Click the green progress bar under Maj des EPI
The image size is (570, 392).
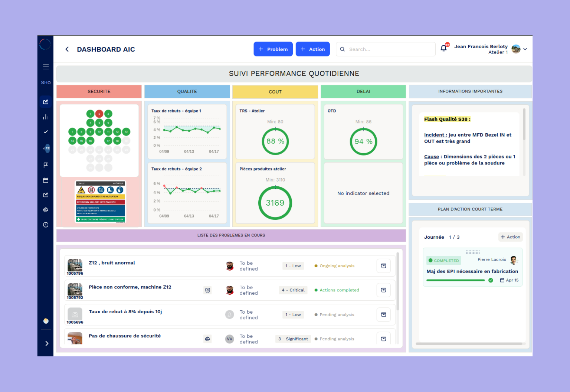pos(456,280)
